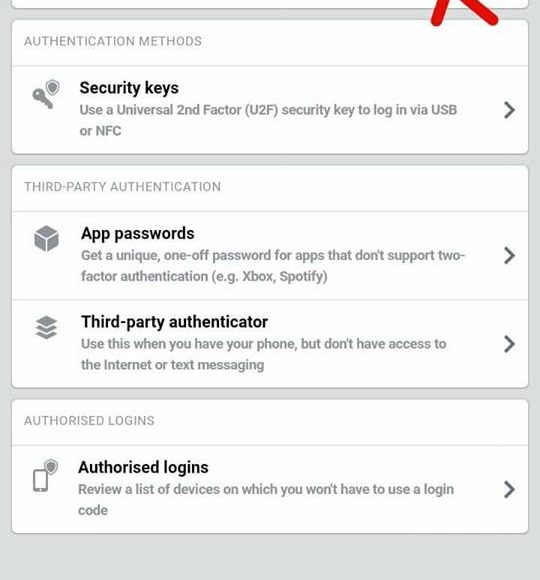Tap the stacked layers Third-party authenticator icon
Image resolution: width=540 pixels, height=580 pixels.
(47, 327)
